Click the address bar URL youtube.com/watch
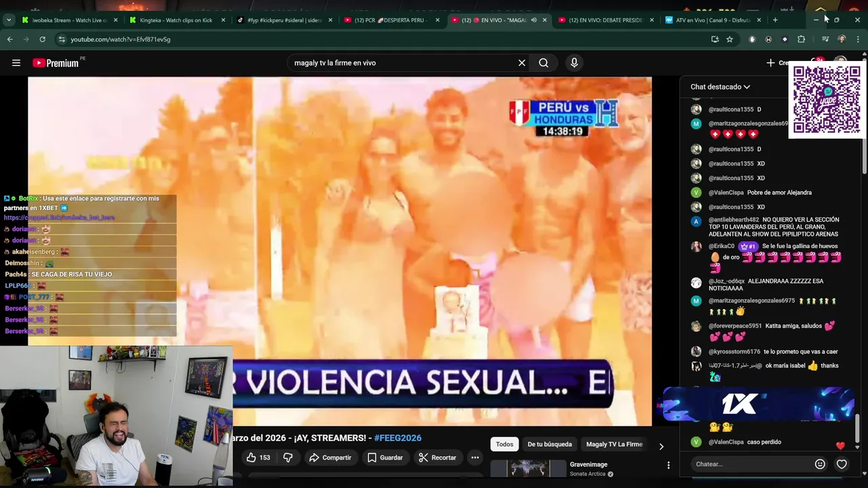Viewport: 868px width, 488px height. tap(121, 39)
